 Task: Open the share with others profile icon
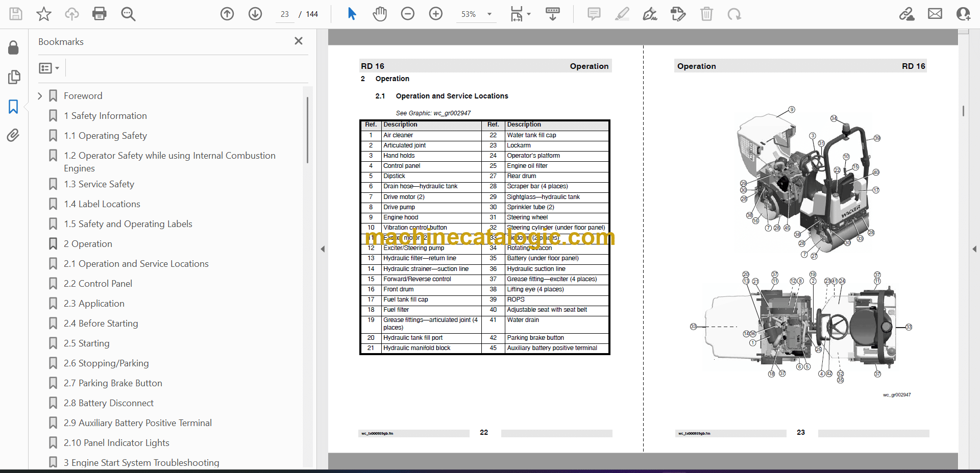pos(963,14)
